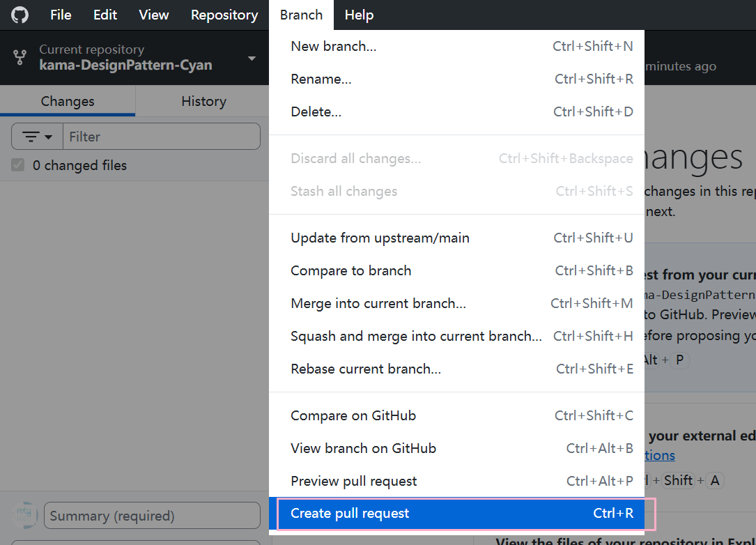The width and height of the screenshot is (756, 545).
Task: Open the Help menu
Action: [360, 15]
